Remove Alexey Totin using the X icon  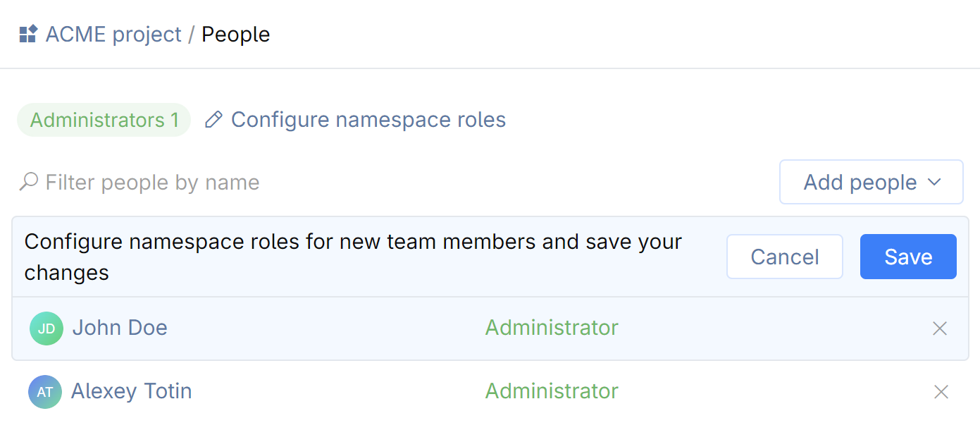point(941,392)
